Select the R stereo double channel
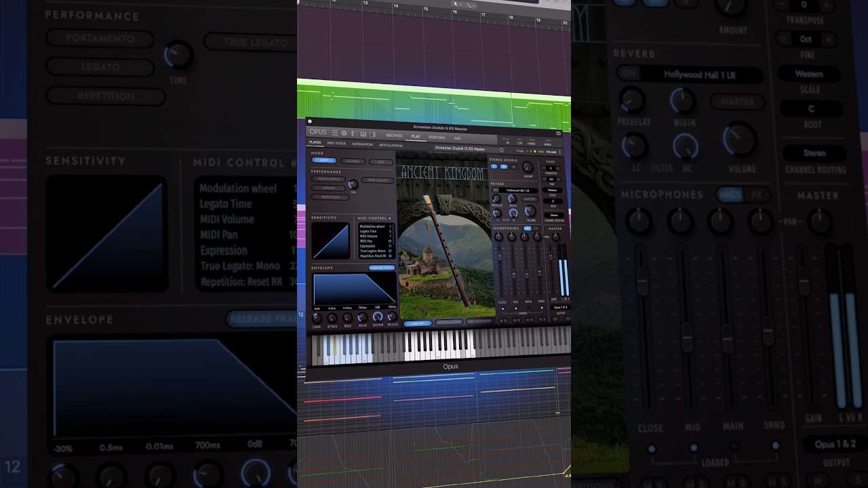This screenshot has width=868, height=488. click(x=513, y=167)
